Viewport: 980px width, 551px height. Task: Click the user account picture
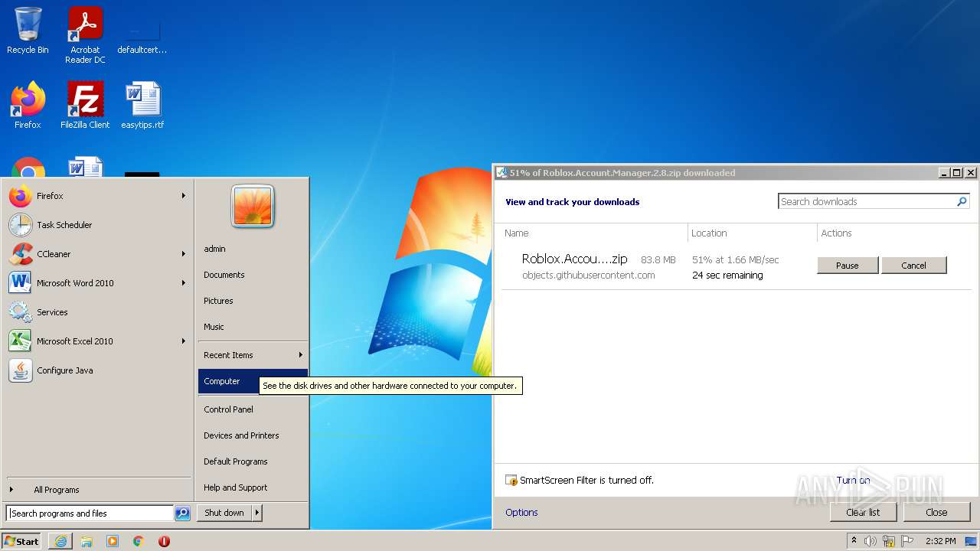point(253,207)
